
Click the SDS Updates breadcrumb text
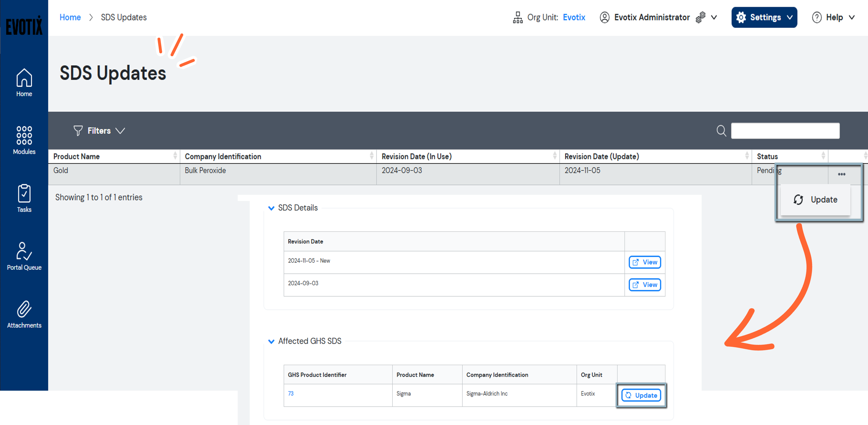click(124, 17)
